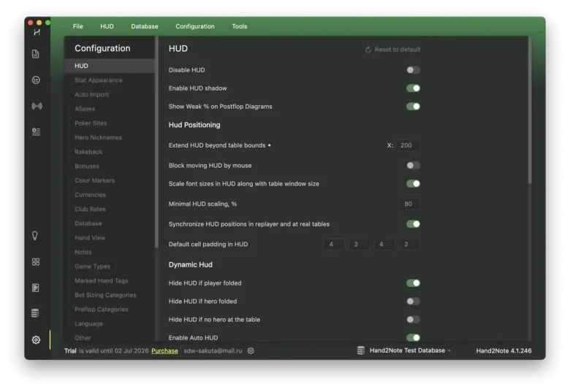Screen dimensions: 570x392
Task: Select Marked Hand Tags in the Configuration list
Action: coord(110,280)
